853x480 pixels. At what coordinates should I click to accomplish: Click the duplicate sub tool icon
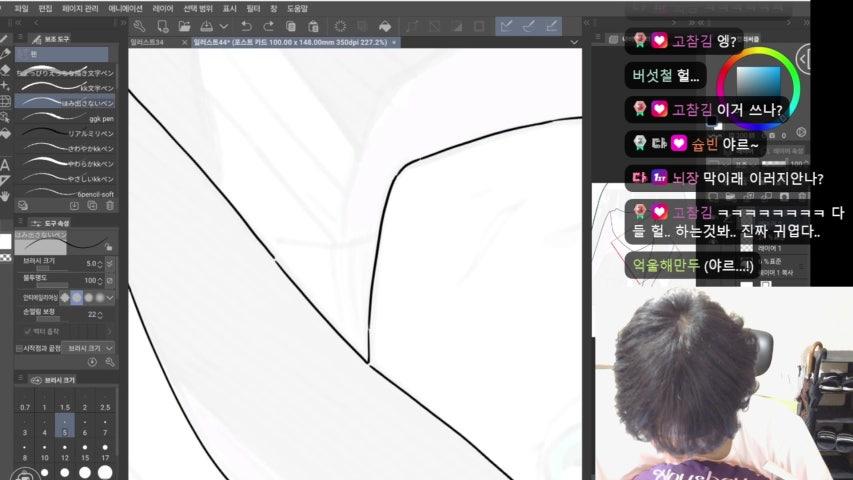click(92, 206)
